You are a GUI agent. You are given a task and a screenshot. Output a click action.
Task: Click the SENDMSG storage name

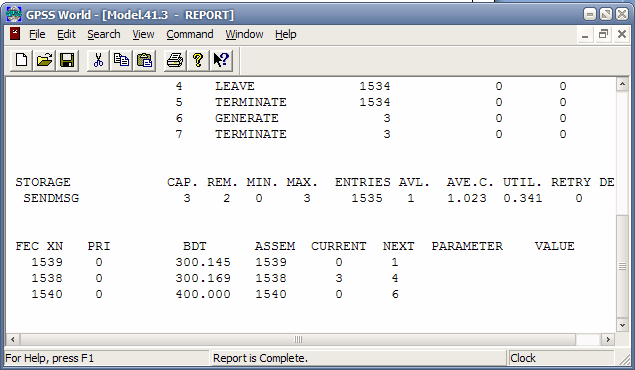pos(51,198)
